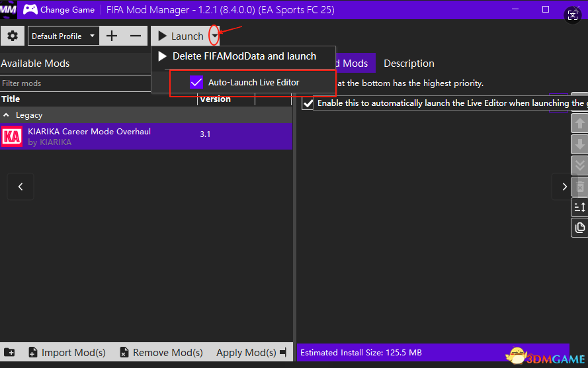Image resolution: width=588 pixels, height=368 pixels.
Task: Uncheck the applied mod enable checkbox
Action: coord(308,104)
